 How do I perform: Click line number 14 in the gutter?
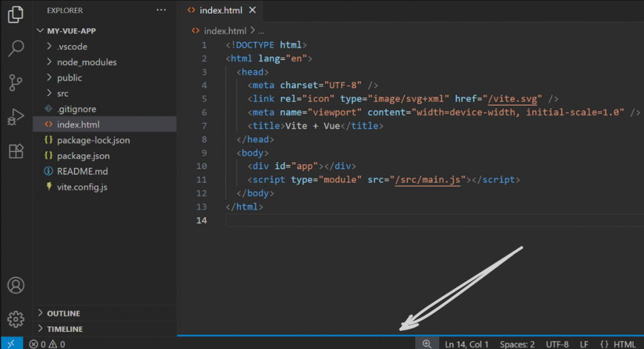point(201,220)
